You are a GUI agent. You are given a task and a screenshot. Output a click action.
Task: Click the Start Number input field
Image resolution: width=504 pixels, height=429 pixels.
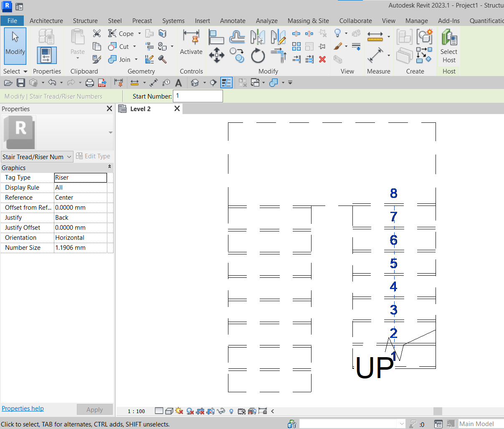(x=198, y=96)
